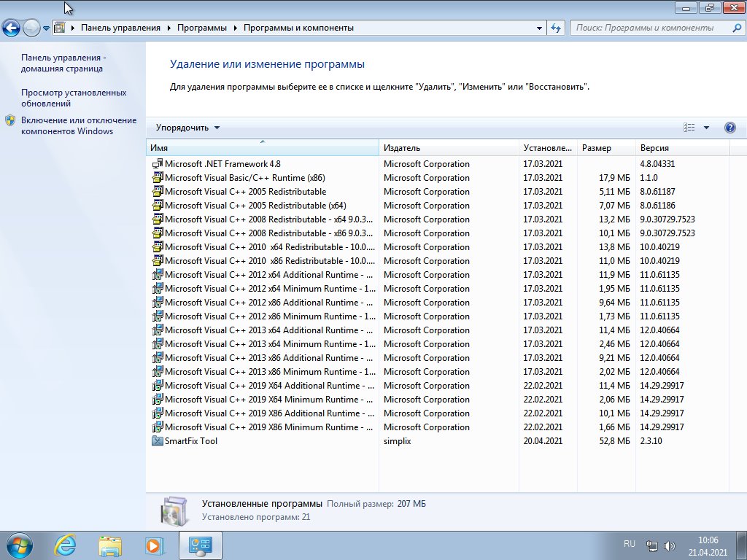Open Windows Explorer from the taskbar
Screen dimensions: 747x560
pyautogui.click(x=110, y=544)
